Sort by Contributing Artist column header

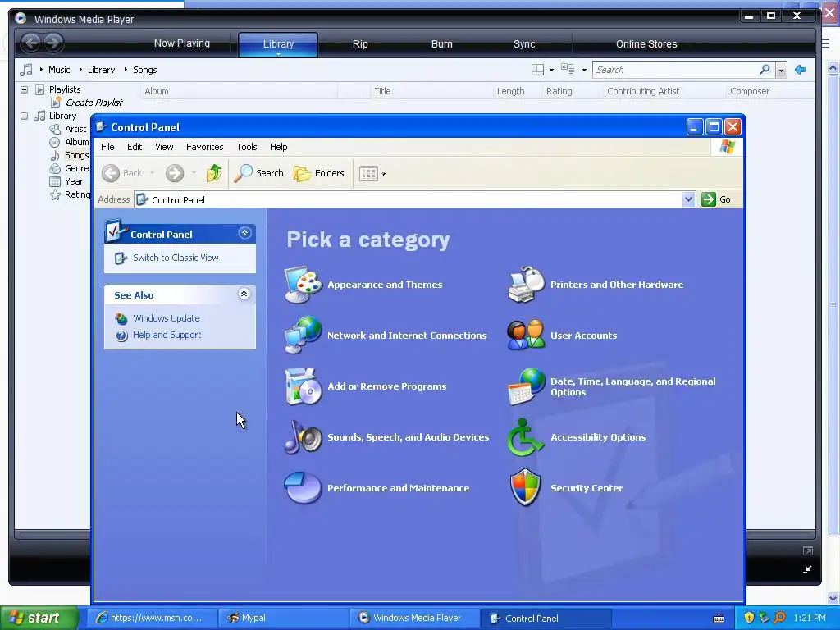[x=643, y=91]
